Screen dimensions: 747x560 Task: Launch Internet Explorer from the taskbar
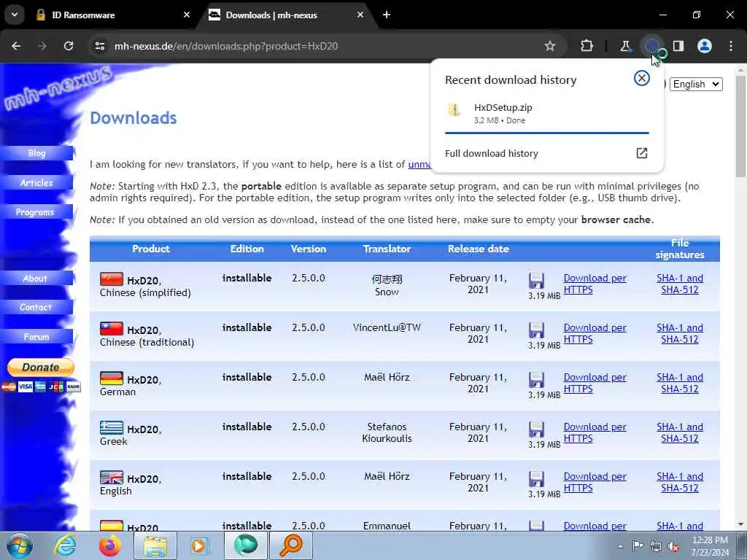point(65,545)
